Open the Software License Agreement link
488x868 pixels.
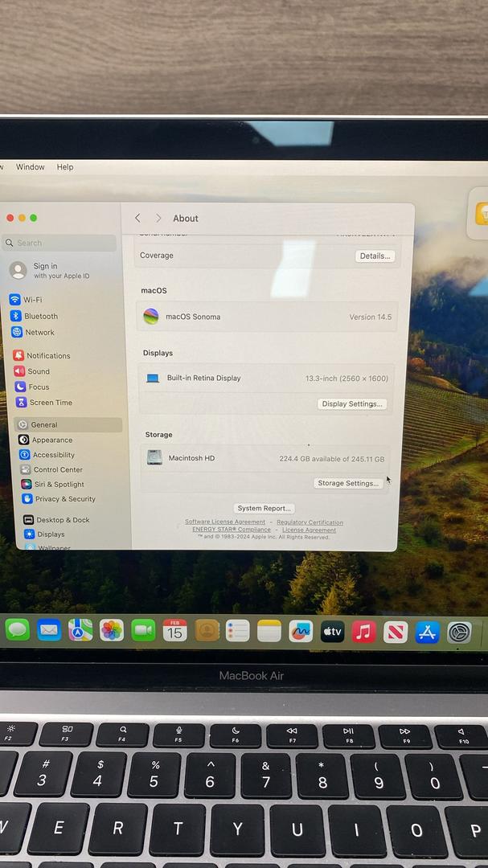(225, 522)
